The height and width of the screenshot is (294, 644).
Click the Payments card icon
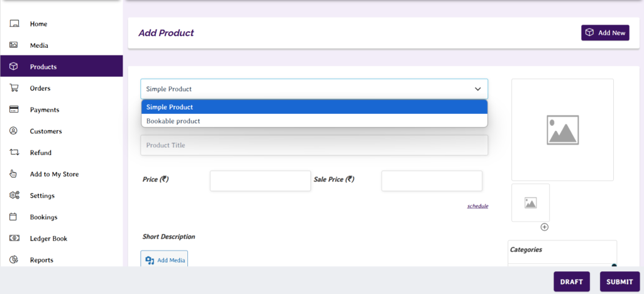[14, 110]
